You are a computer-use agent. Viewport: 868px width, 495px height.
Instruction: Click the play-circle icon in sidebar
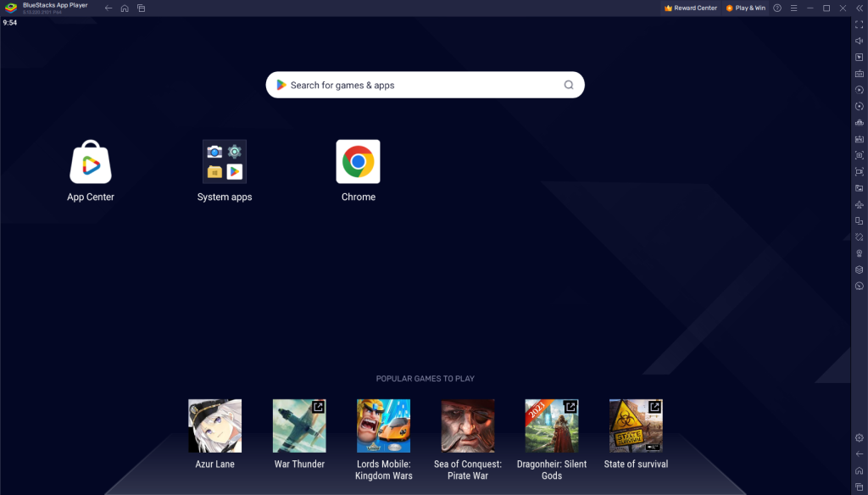click(x=860, y=90)
